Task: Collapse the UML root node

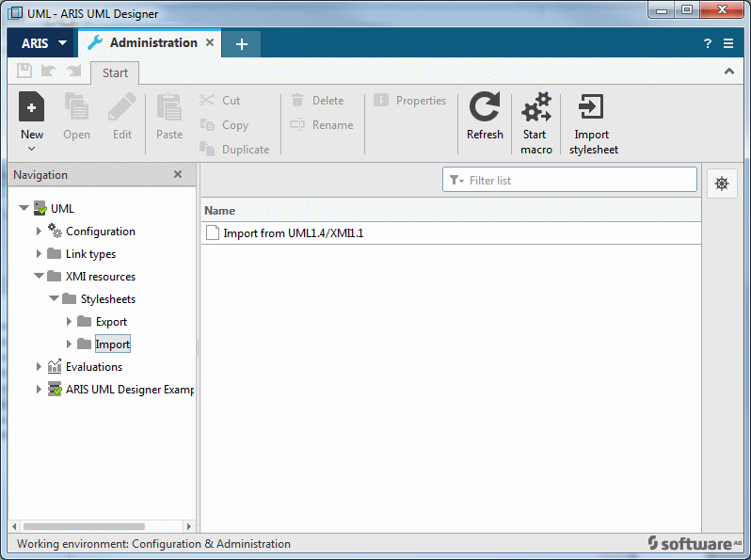Action: (24, 208)
